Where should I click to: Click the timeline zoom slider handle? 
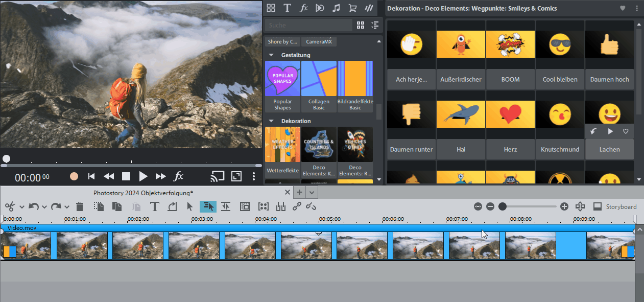(503, 206)
